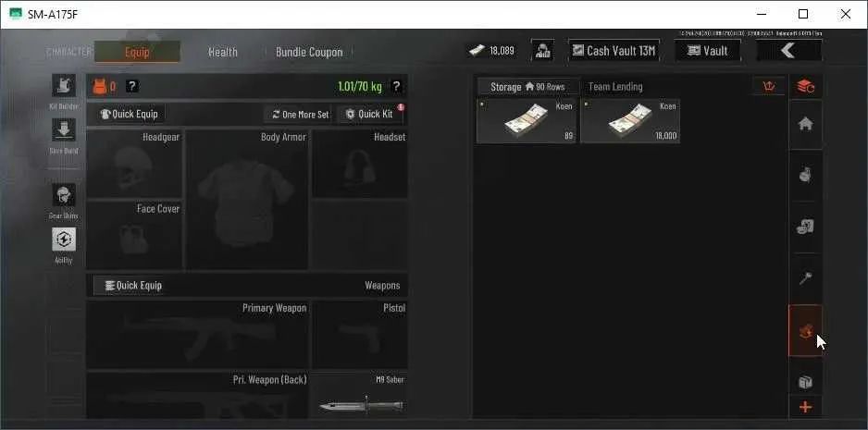Select the empty Face Cover slot
This screenshot has height=430, width=868.
[134, 235]
